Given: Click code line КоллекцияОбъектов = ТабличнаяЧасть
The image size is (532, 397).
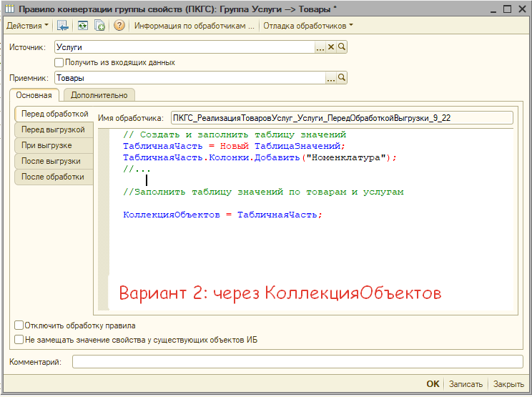Looking at the screenshot, I should (222, 215).
